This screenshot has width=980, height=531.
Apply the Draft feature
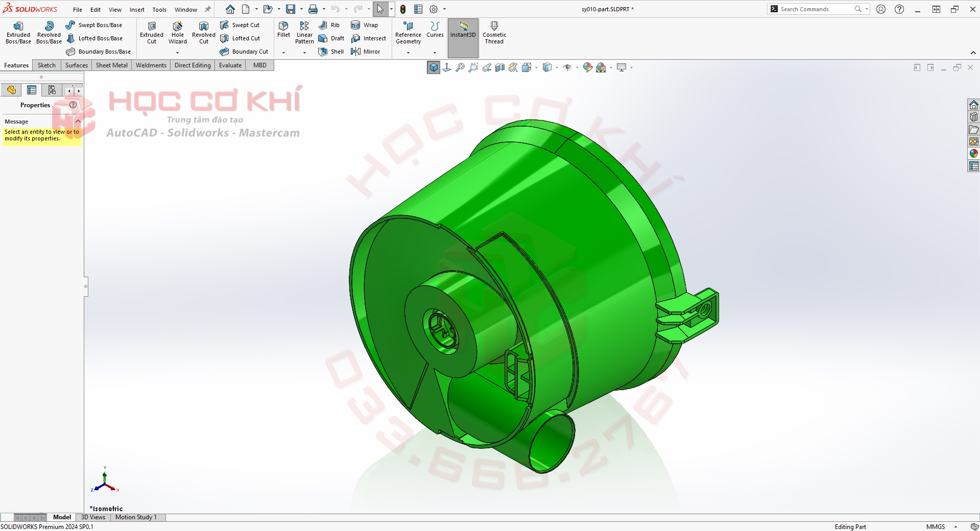331,38
